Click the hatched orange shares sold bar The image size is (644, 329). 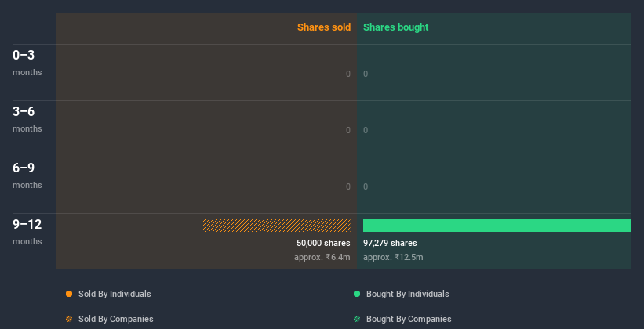tap(276, 226)
